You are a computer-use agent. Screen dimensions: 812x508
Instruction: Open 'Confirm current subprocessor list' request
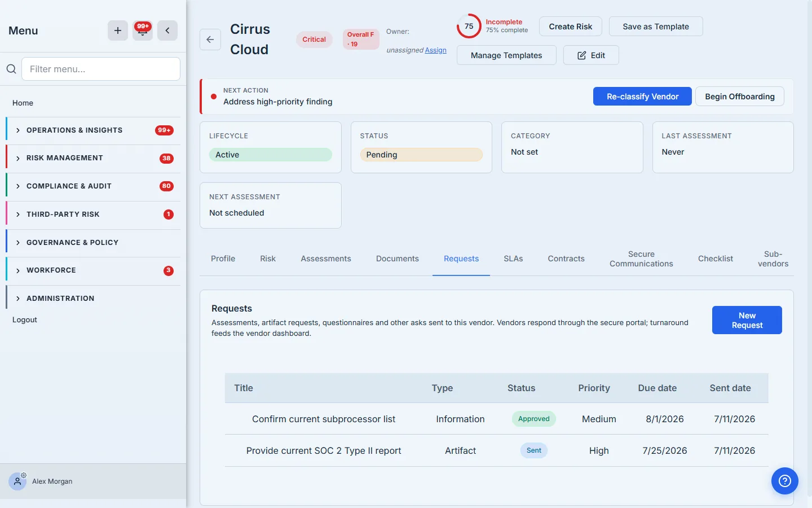(324, 419)
